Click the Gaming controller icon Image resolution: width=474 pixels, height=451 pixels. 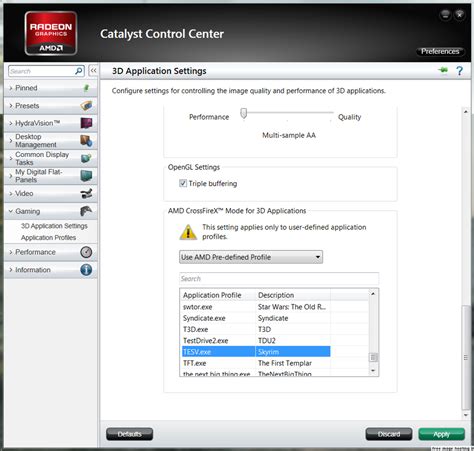86,211
